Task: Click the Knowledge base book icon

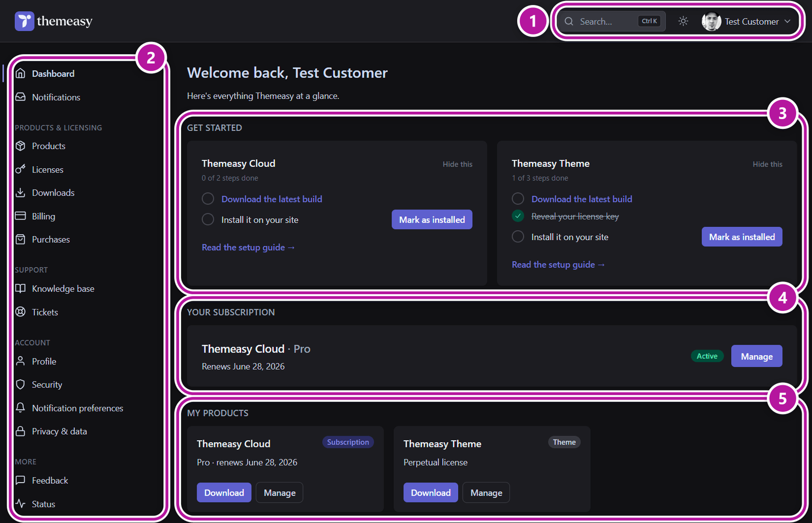Action: click(20, 289)
